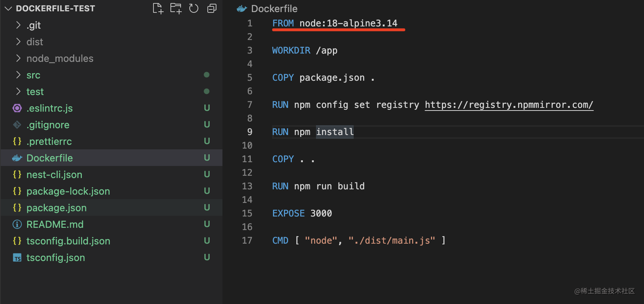644x304 pixels.
Task: Open the npmmirror registry URL link
Action: (509, 105)
